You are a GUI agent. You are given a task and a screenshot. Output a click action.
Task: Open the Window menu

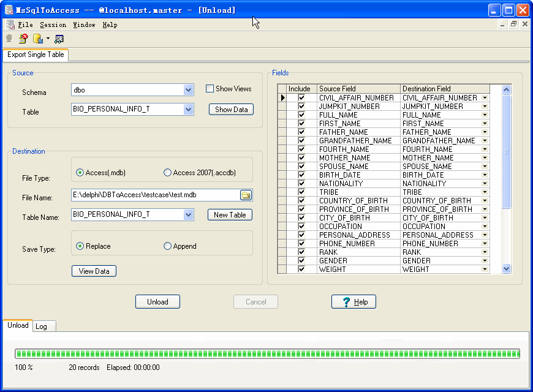(85, 25)
